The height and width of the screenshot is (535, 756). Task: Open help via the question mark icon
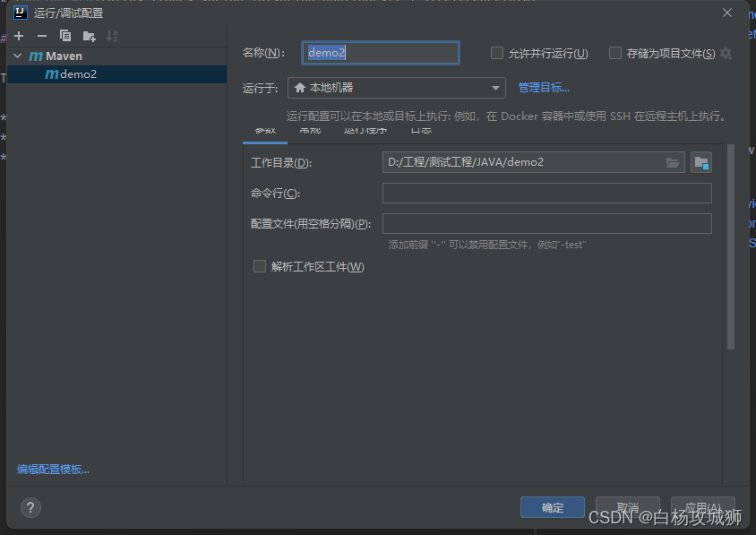30,507
